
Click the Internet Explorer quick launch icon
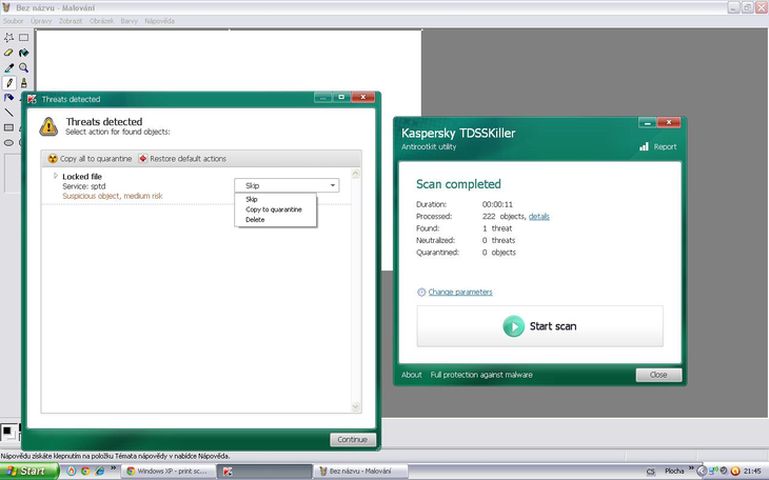100,471
